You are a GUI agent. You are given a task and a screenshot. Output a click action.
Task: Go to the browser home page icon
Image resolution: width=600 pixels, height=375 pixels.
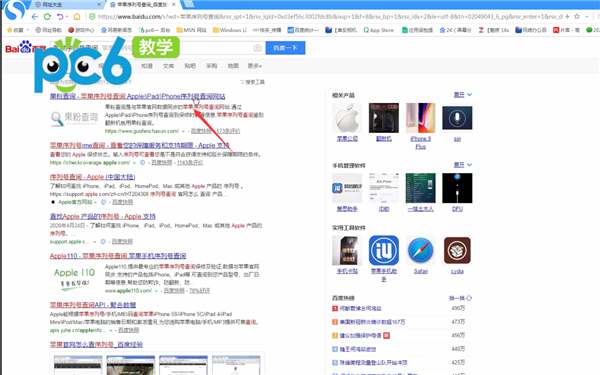(x=77, y=16)
